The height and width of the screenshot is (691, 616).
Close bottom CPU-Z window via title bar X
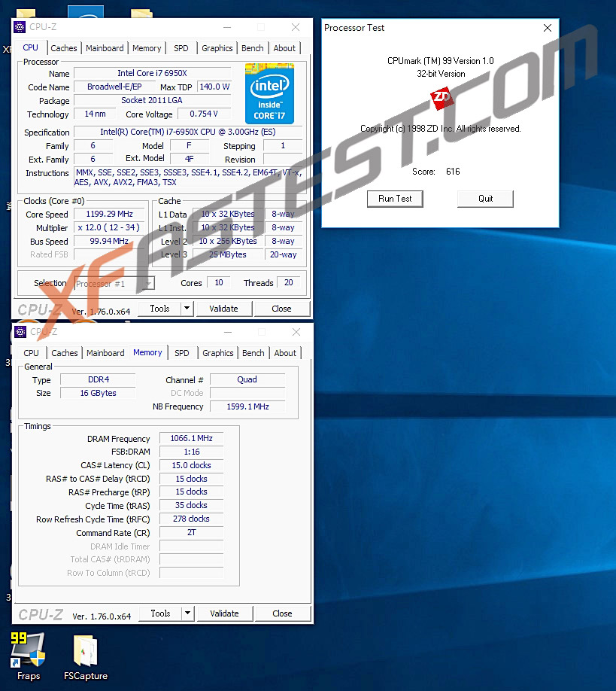tap(296, 332)
